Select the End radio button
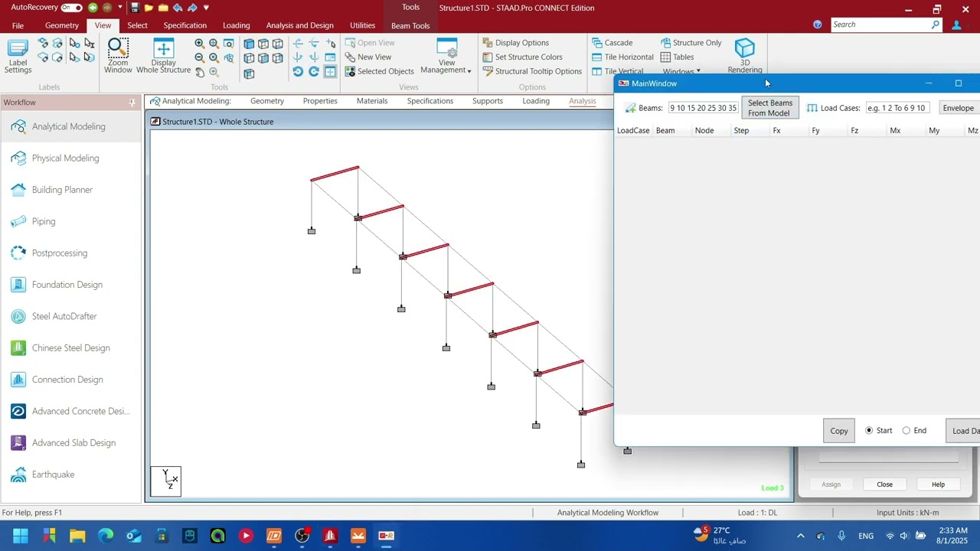 906,431
